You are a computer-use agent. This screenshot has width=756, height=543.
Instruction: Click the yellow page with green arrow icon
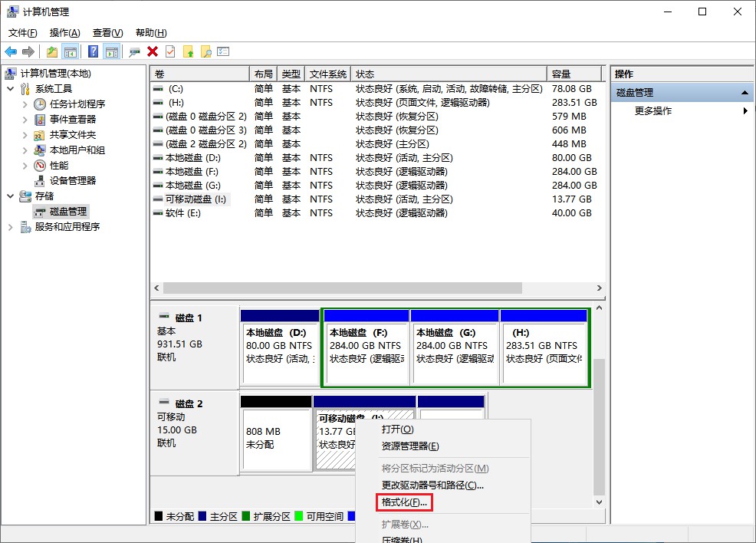point(189,51)
